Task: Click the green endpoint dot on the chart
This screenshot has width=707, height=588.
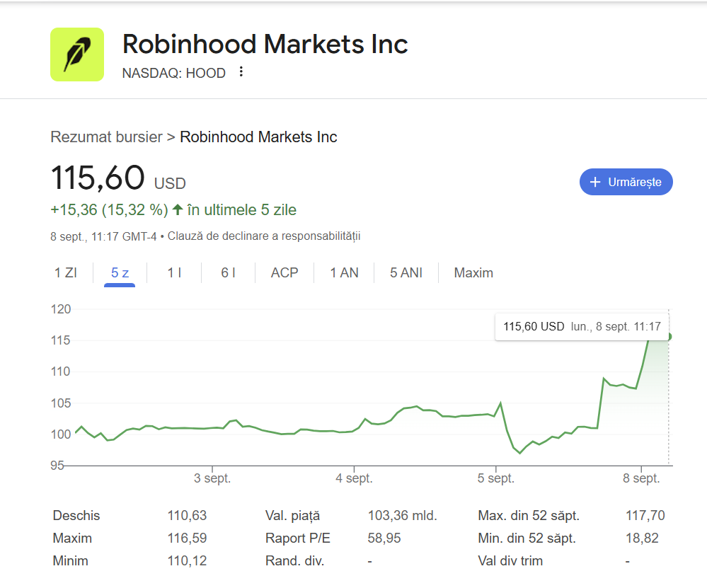Action: (x=669, y=336)
